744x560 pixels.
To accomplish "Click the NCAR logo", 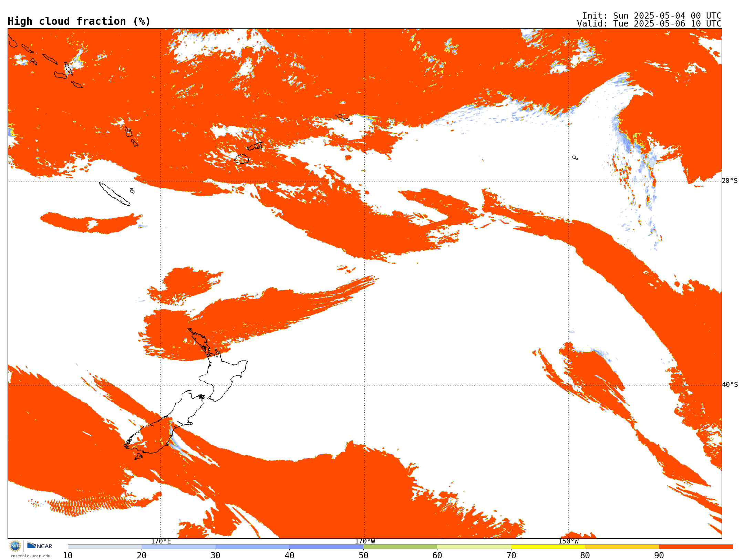I will (x=40, y=546).
